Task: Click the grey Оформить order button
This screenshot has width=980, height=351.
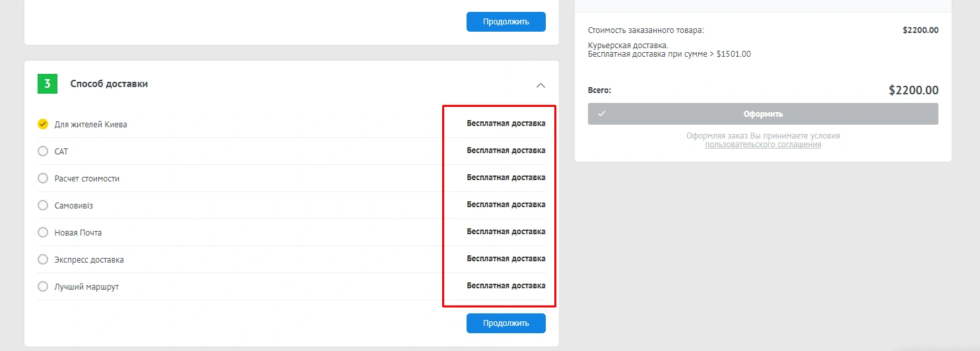Action: [x=763, y=113]
